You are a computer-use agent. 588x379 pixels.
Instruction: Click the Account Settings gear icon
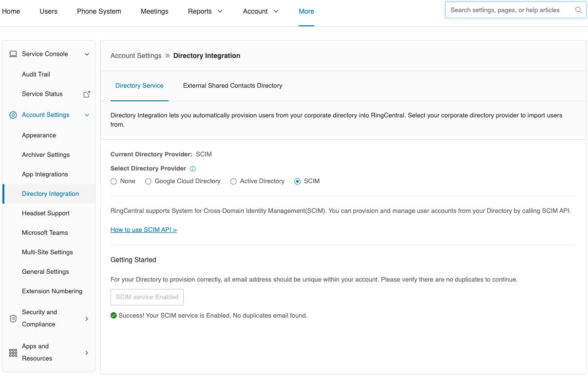pos(13,115)
